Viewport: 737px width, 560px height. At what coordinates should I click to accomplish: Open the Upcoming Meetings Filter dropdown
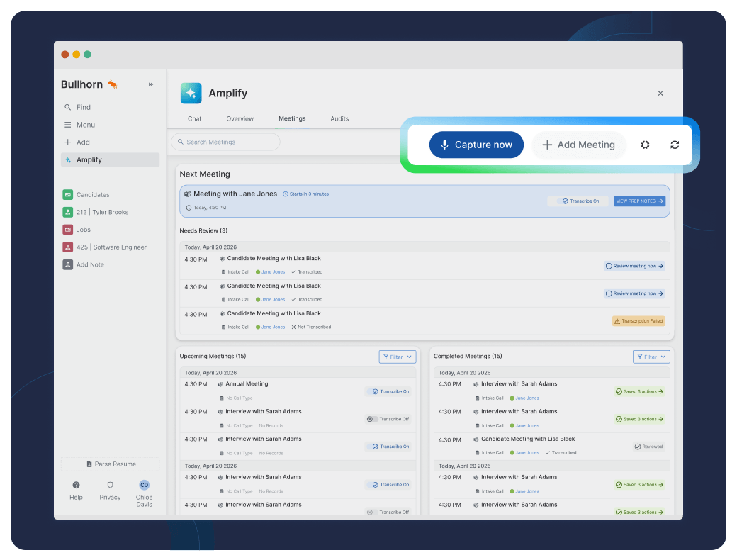(x=397, y=357)
